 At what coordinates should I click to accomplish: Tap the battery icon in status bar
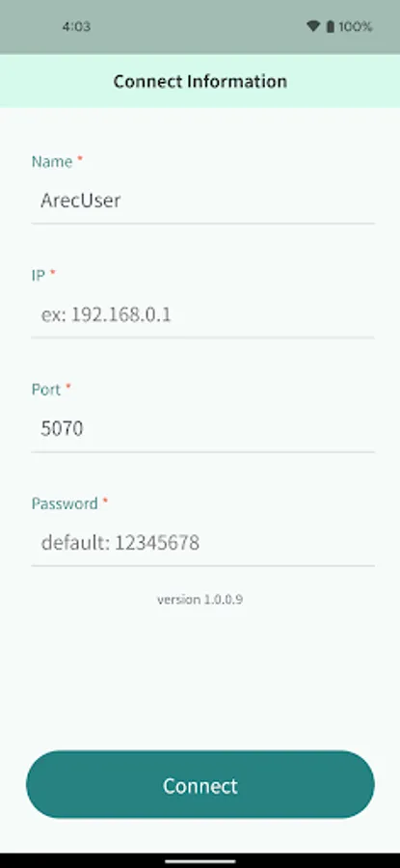331,27
